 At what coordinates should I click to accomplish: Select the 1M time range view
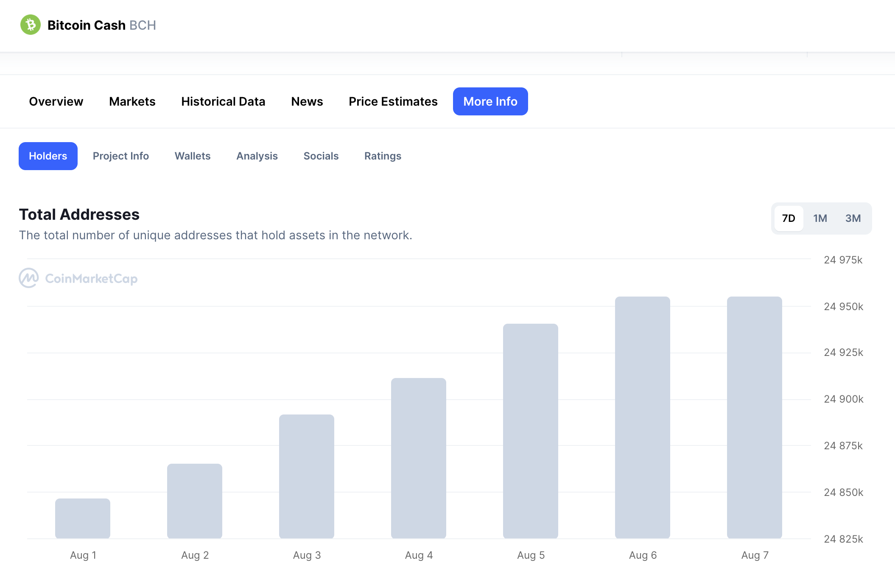click(820, 218)
